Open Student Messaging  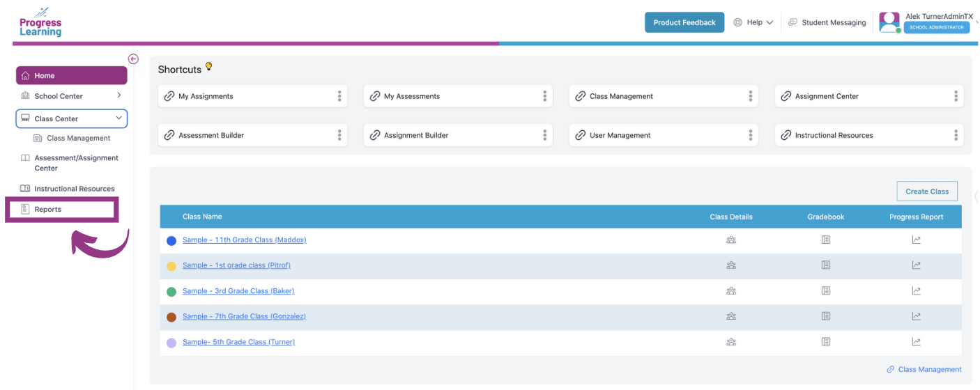(x=827, y=22)
